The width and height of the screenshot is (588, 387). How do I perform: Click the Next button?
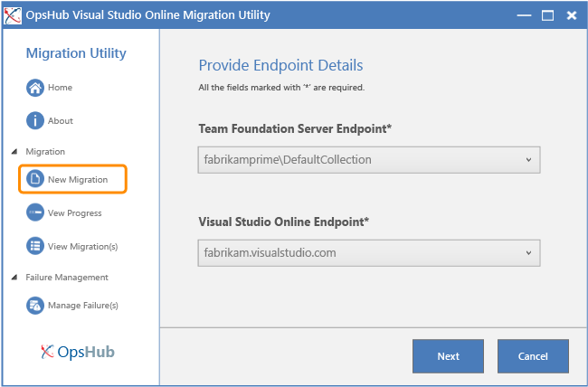click(x=448, y=356)
